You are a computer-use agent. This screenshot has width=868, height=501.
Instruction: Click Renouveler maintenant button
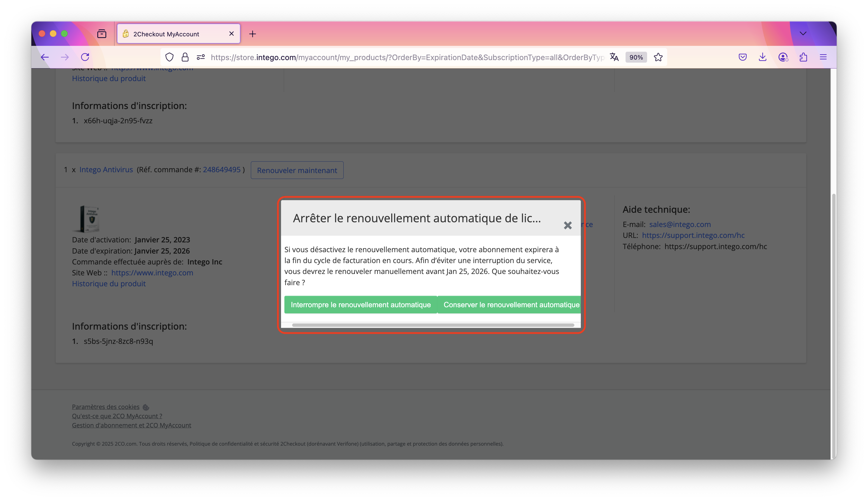pos(297,170)
